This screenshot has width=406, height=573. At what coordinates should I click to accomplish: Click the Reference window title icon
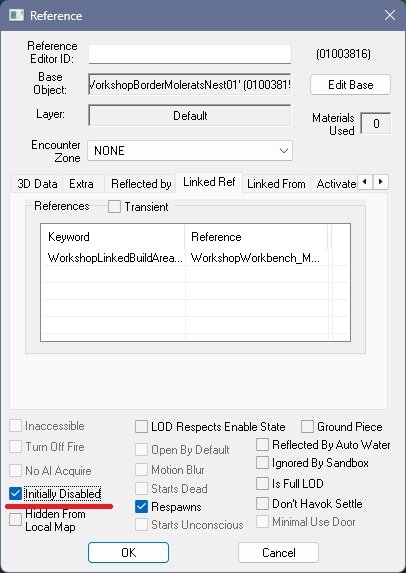[16, 15]
